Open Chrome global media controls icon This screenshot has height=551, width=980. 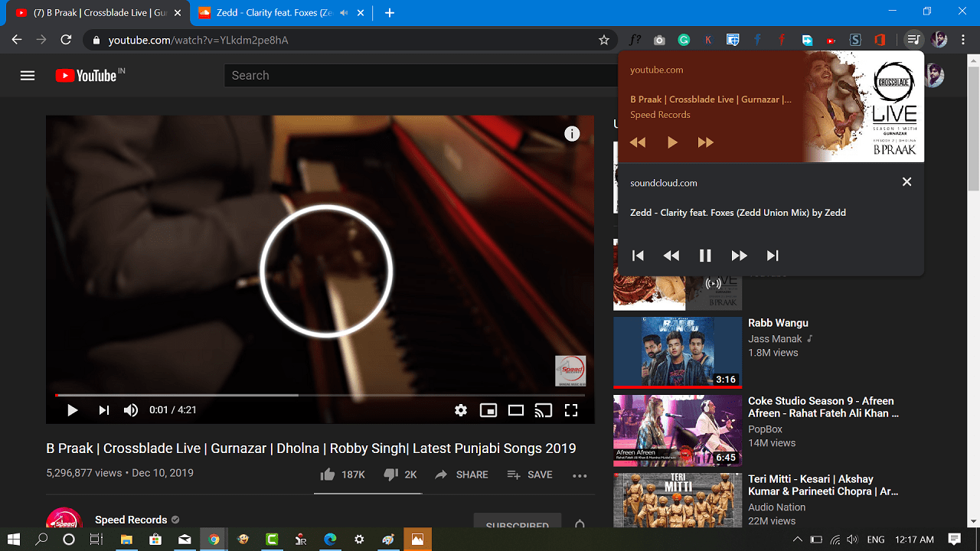913,40
